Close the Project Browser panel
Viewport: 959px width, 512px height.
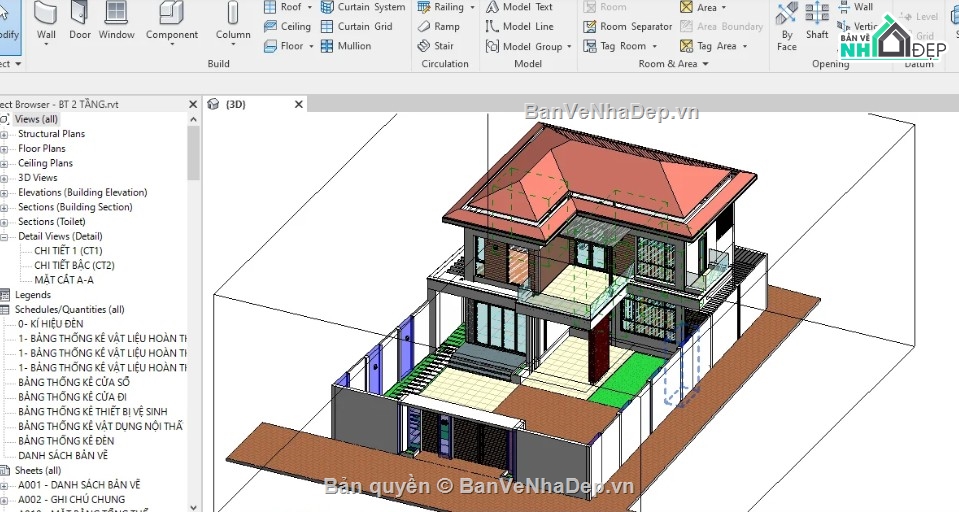(x=193, y=105)
